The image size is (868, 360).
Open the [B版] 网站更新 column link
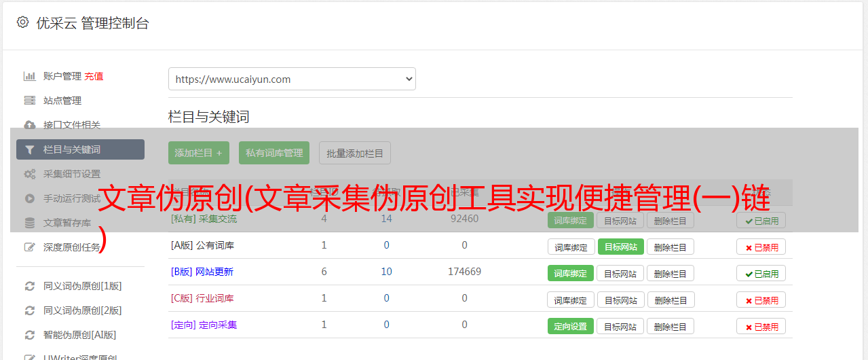pos(202,272)
